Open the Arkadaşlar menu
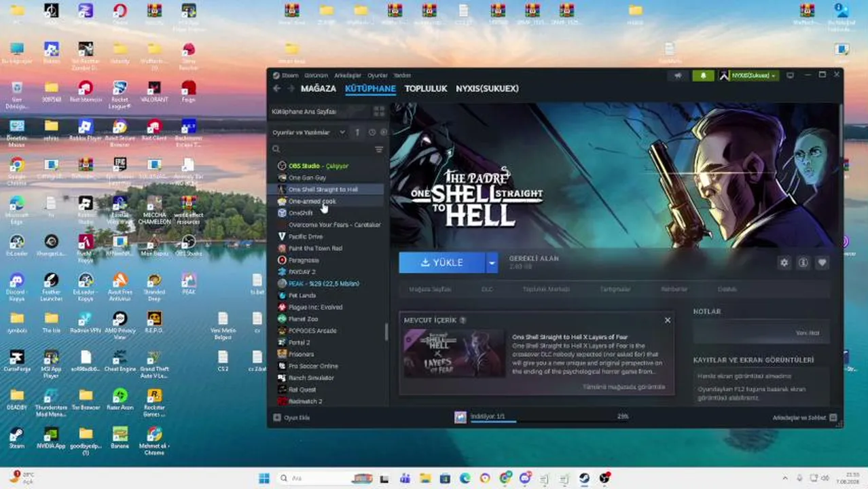868x489 pixels. [348, 75]
